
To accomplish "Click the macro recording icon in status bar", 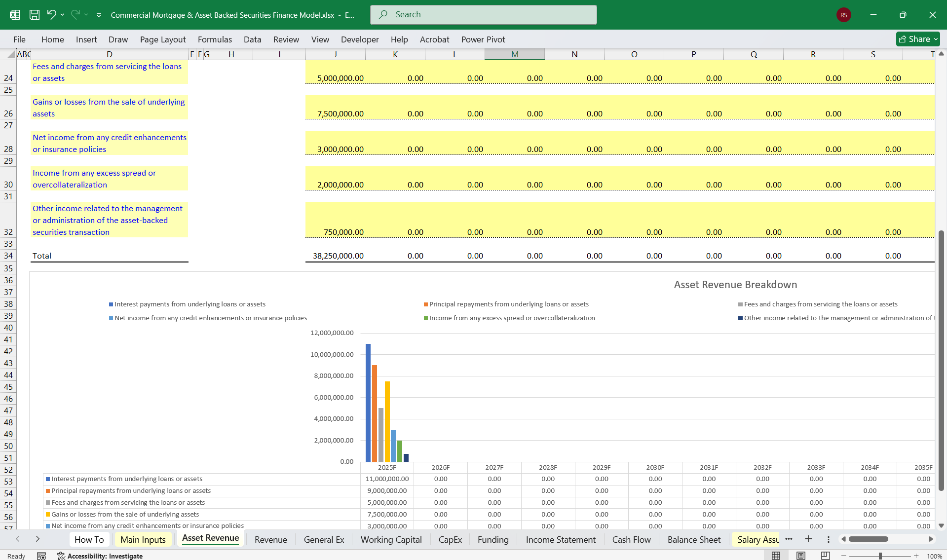I will 41,556.
